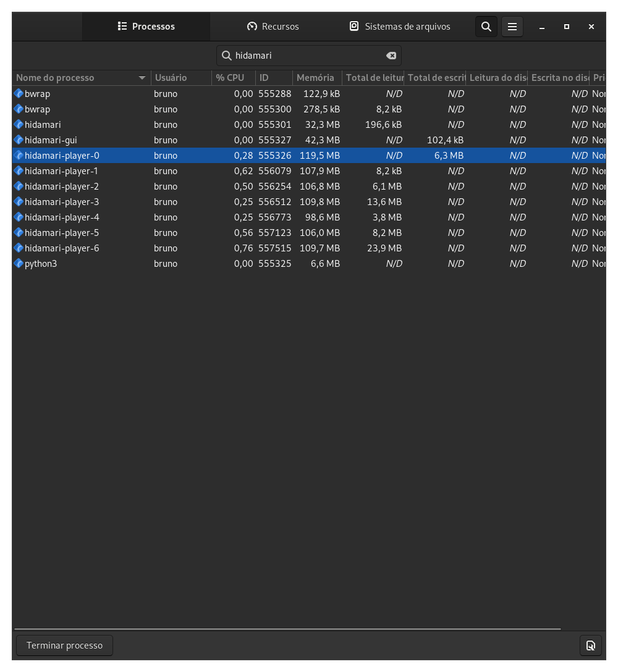Click the Total de leitura column header

tap(374, 78)
